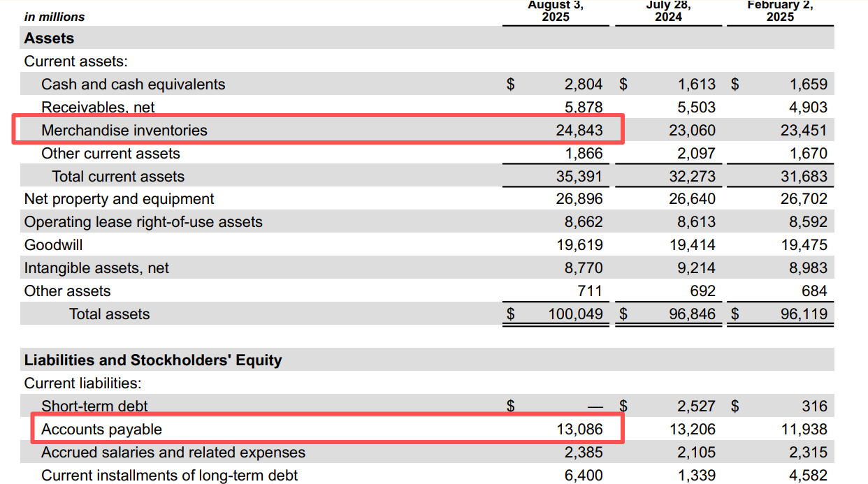
Task: Click the August 3, 2025 column header
Action: 556,11
